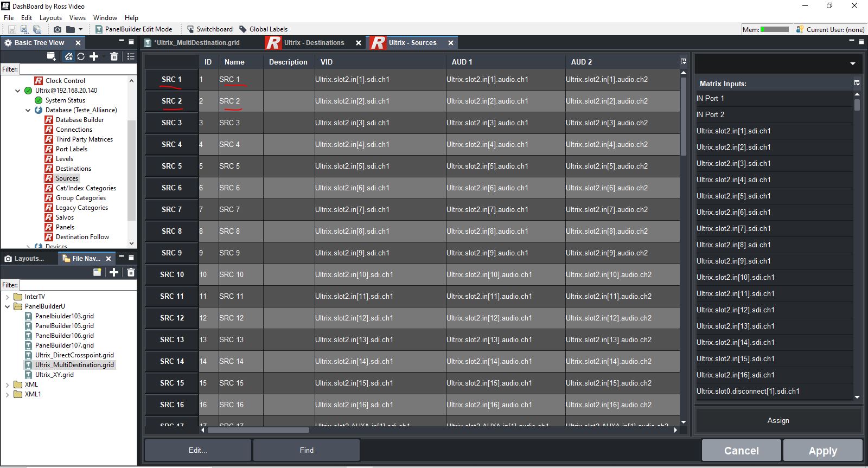Select the SRC 1 row button

pyautogui.click(x=171, y=79)
